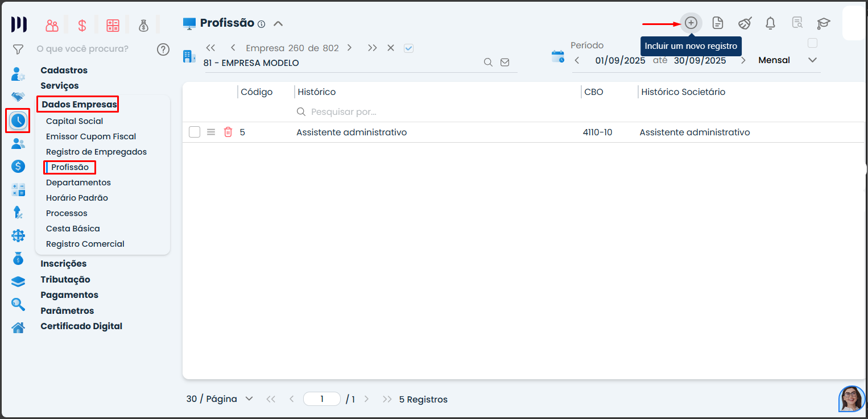Go to the previous company arrow
Screen dimensions: 868x419
click(233, 48)
